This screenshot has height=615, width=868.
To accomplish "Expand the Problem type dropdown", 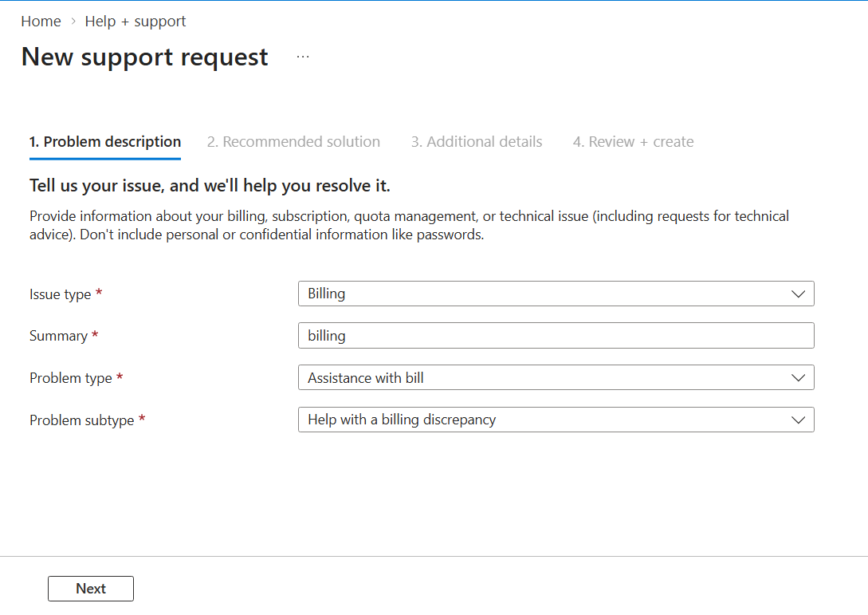I will (556, 378).
